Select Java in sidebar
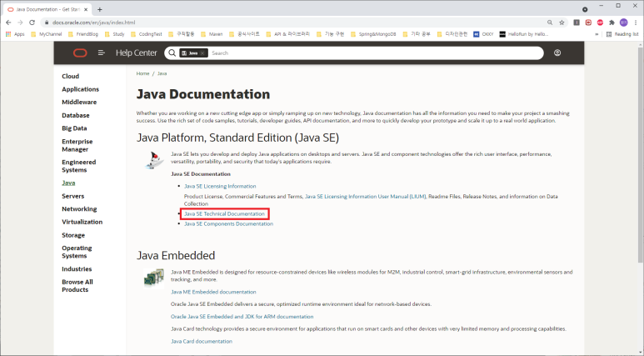The height and width of the screenshot is (356, 644). click(x=68, y=183)
